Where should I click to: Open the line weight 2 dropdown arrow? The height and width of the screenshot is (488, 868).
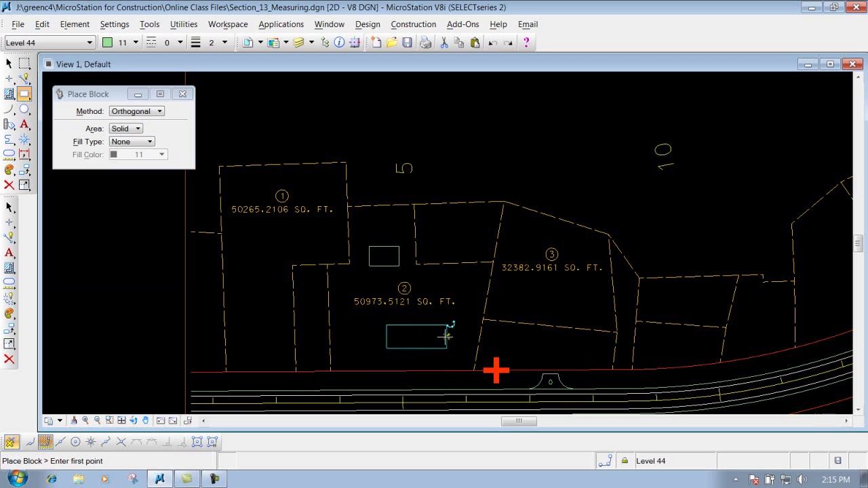pos(224,43)
